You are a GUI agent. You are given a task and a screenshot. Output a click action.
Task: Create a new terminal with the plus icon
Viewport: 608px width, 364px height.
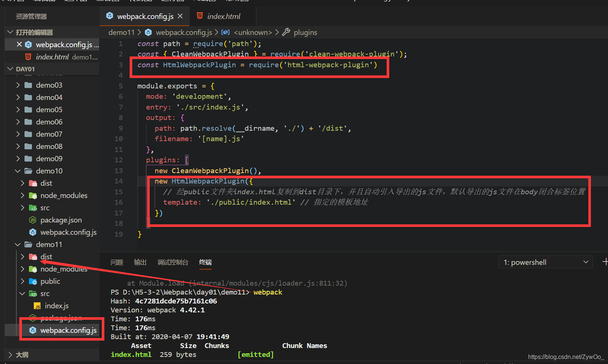(x=605, y=262)
